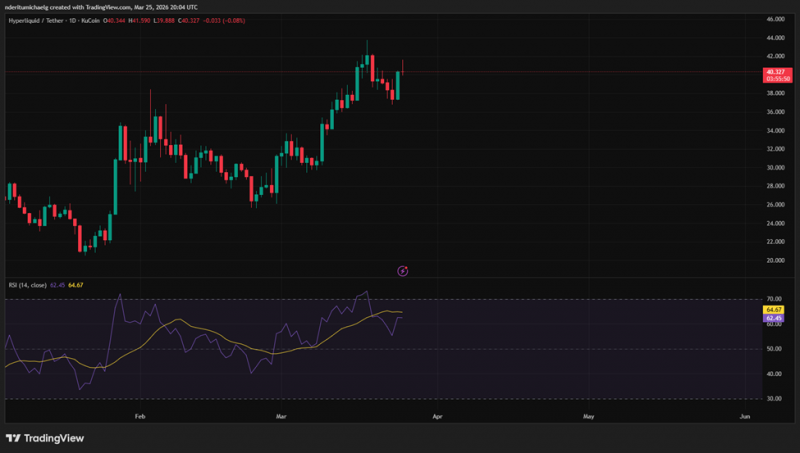Click the TradingView logo at bottom
This screenshot has width=800, height=453.
pos(45,438)
